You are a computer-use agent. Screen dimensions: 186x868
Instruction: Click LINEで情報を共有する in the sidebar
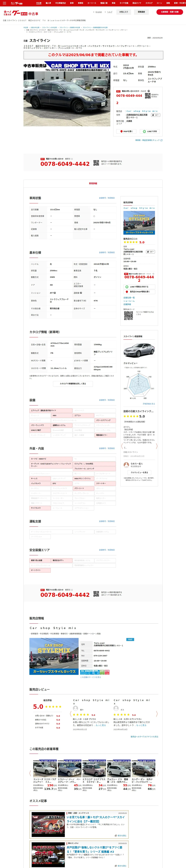pyautogui.click(x=139, y=287)
